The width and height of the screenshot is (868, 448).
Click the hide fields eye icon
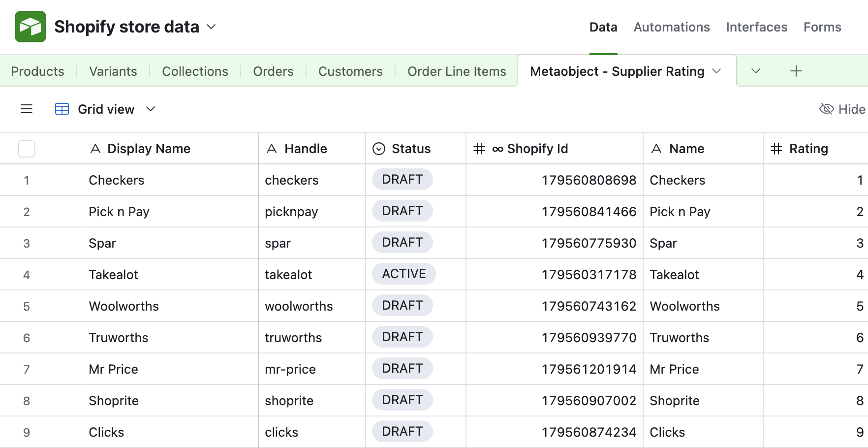click(827, 109)
